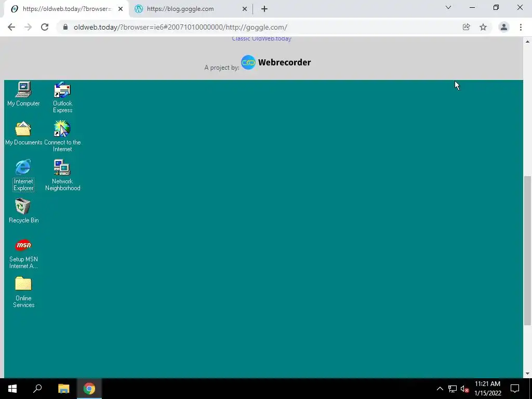Viewport: 532px width, 399px height.
Task: Bookmark this page with the star icon
Action: pos(483,27)
